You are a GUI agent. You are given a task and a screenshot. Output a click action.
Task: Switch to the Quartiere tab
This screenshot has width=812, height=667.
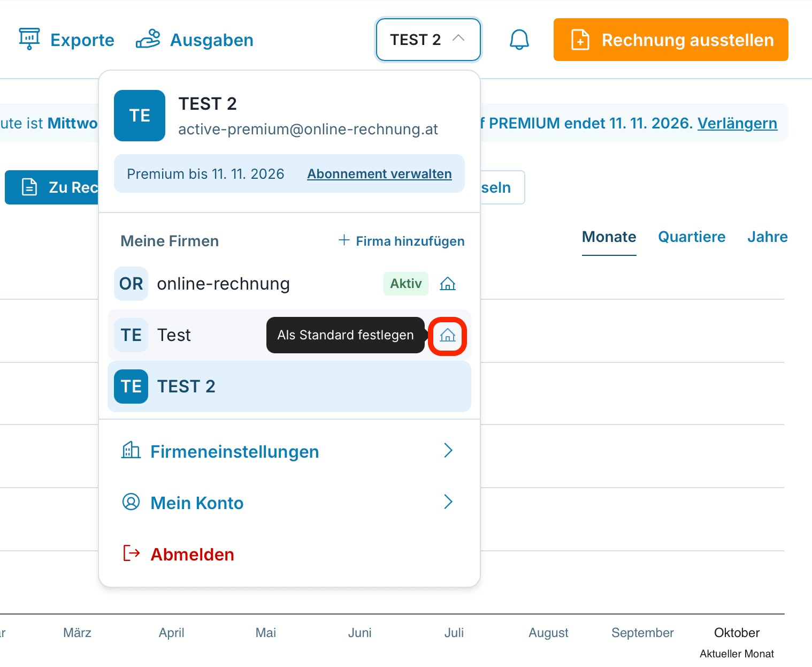(692, 237)
